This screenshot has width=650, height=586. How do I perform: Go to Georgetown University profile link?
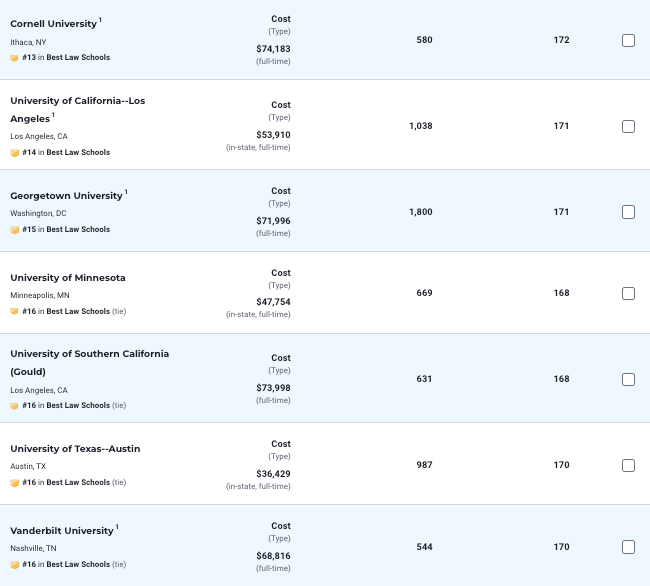point(66,196)
